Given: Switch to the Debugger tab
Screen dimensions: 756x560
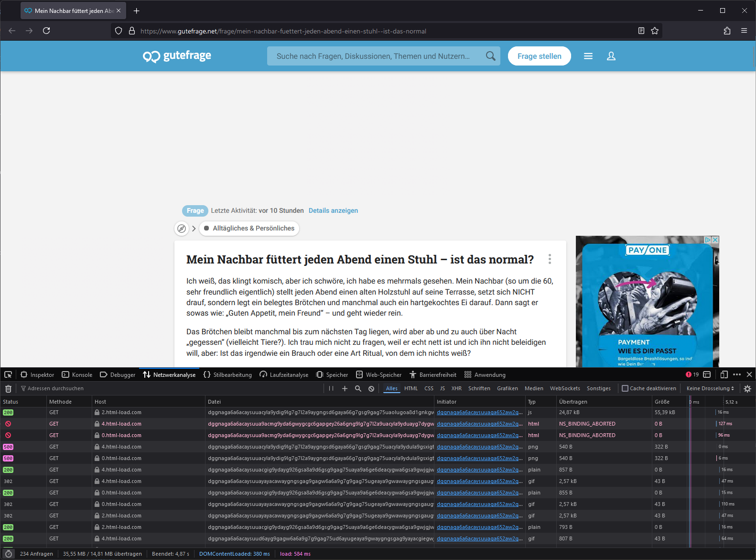Looking at the screenshot, I should click(x=118, y=374).
